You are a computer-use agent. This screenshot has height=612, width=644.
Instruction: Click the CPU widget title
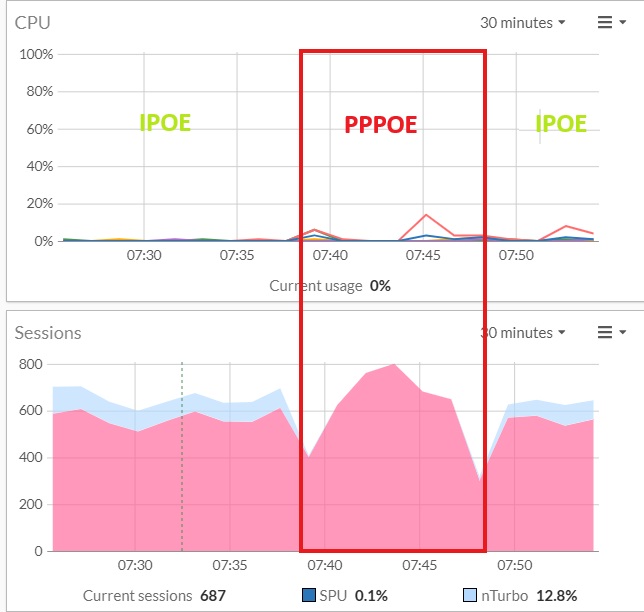[x=32, y=23]
